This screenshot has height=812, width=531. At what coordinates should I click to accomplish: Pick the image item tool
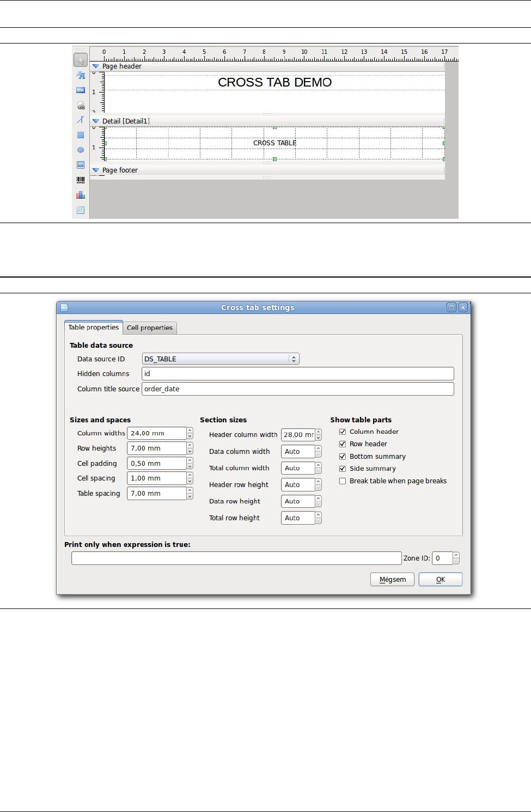81,165
